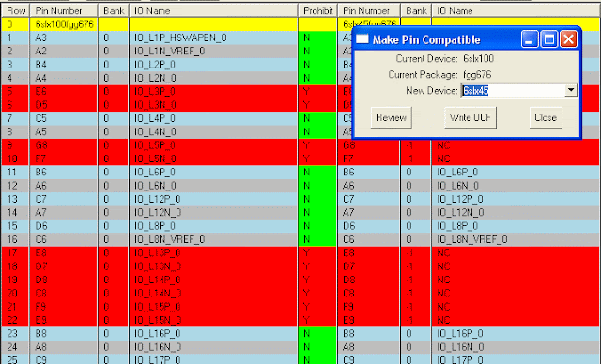Select left cell IO_L15P_0
Image resolution: width=601 pixels, height=364 pixels.
[213, 307]
